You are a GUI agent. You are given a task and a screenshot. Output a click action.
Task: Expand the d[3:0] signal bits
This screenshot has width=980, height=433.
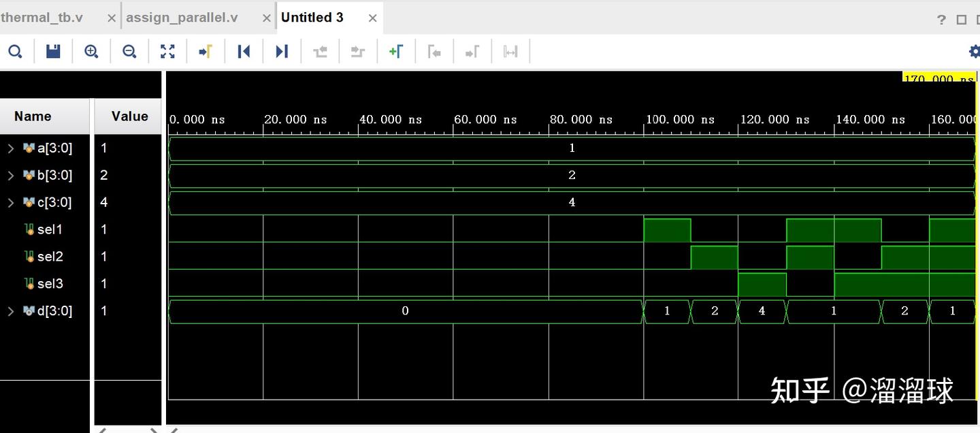pyautogui.click(x=11, y=311)
